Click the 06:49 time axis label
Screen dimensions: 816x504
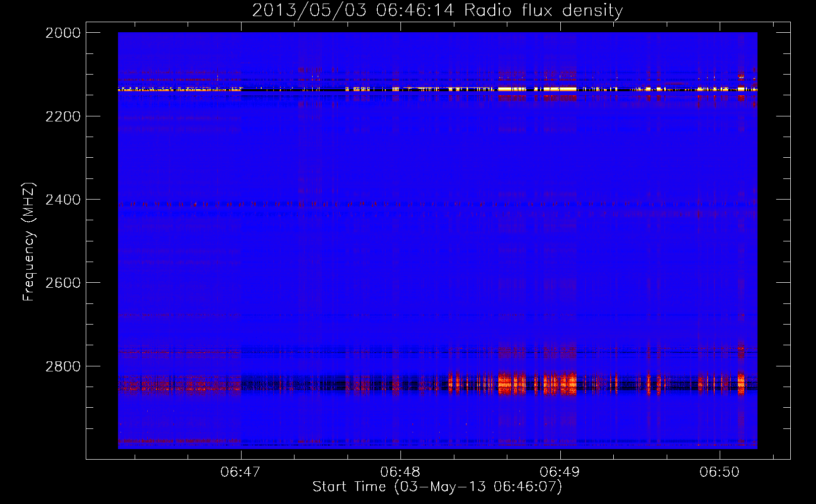click(560, 472)
